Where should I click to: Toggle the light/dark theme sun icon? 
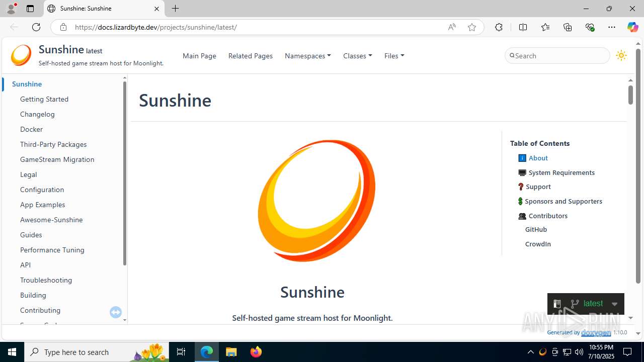(x=621, y=56)
